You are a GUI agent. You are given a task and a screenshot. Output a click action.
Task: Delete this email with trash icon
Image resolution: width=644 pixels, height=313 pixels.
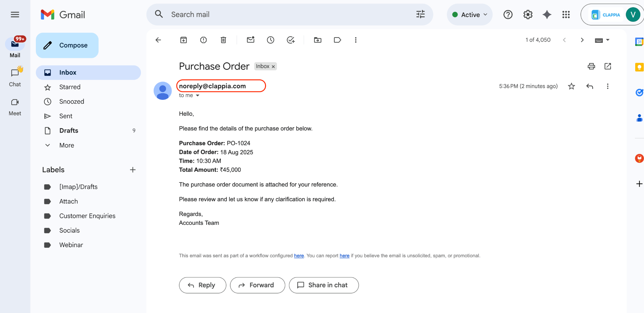point(223,40)
